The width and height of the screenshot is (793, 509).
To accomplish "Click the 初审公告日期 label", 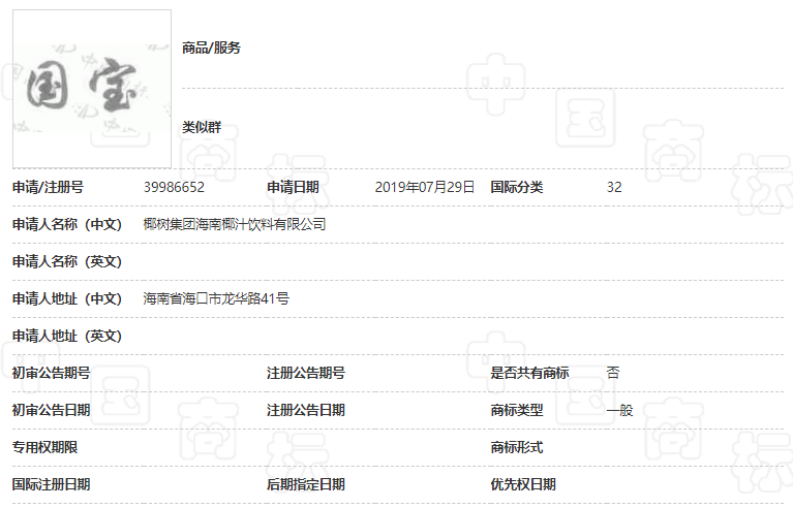I will click(x=51, y=410).
